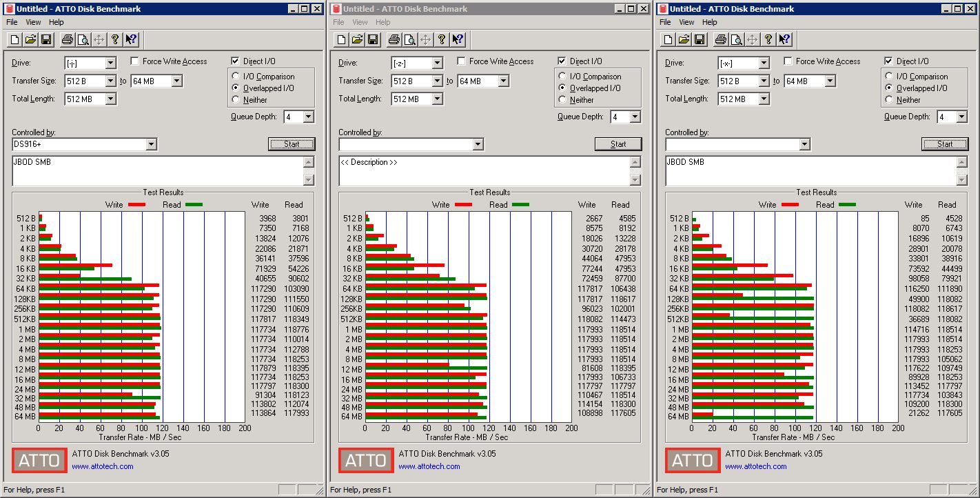The width and height of the screenshot is (980, 498).
Task: Click description scrollbar down arrow in left window
Action: (x=308, y=180)
